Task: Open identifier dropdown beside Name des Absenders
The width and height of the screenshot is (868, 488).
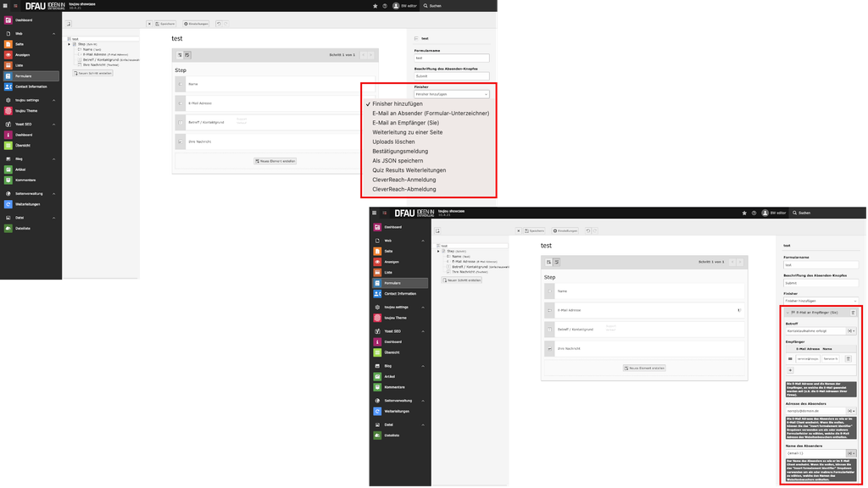Action: (851, 453)
